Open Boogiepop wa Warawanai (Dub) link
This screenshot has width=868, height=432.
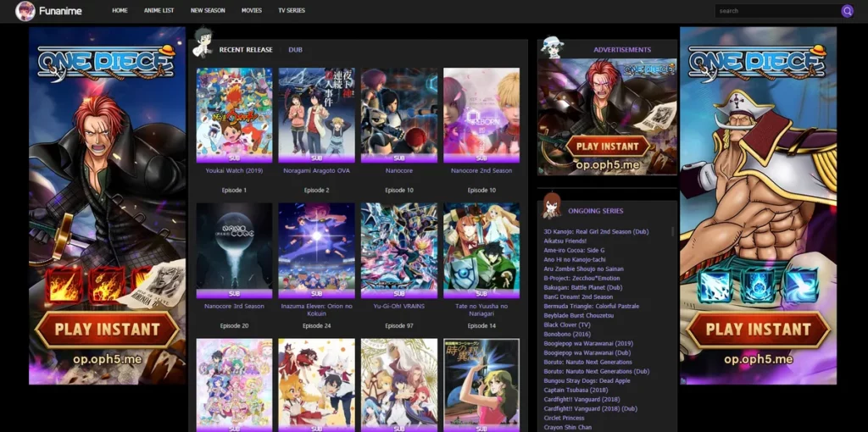coord(587,353)
